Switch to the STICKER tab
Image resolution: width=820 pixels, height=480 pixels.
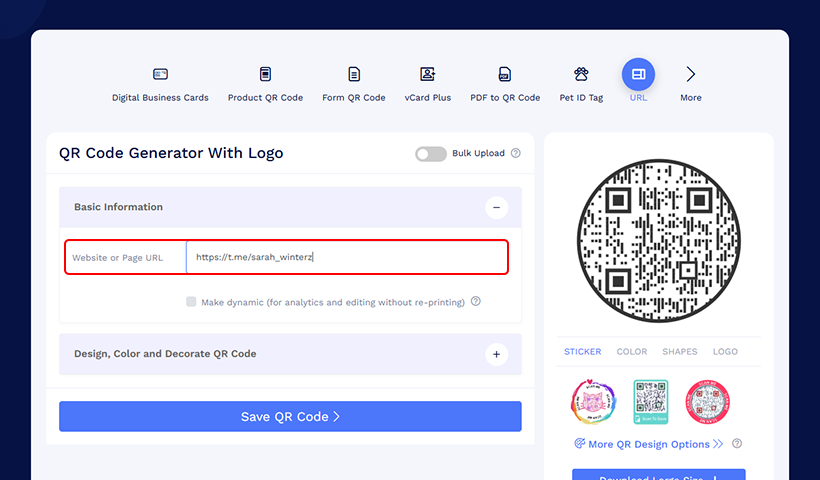pos(583,351)
